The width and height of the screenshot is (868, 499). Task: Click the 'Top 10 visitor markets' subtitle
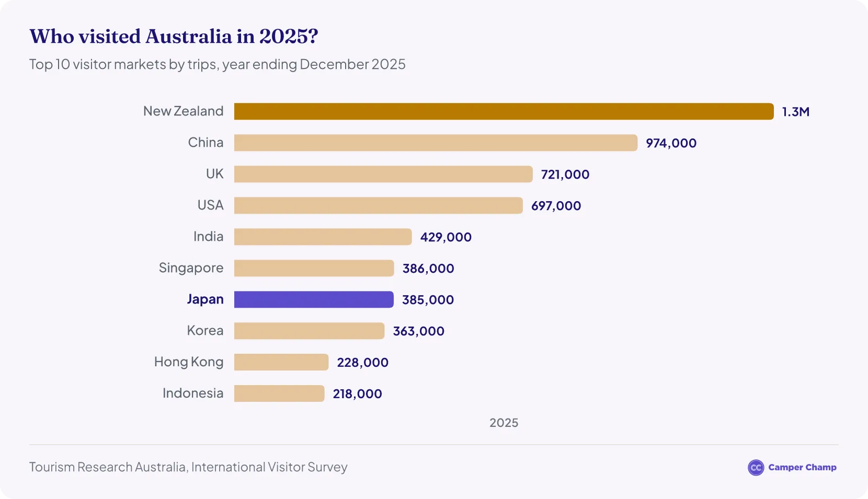(x=218, y=64)
